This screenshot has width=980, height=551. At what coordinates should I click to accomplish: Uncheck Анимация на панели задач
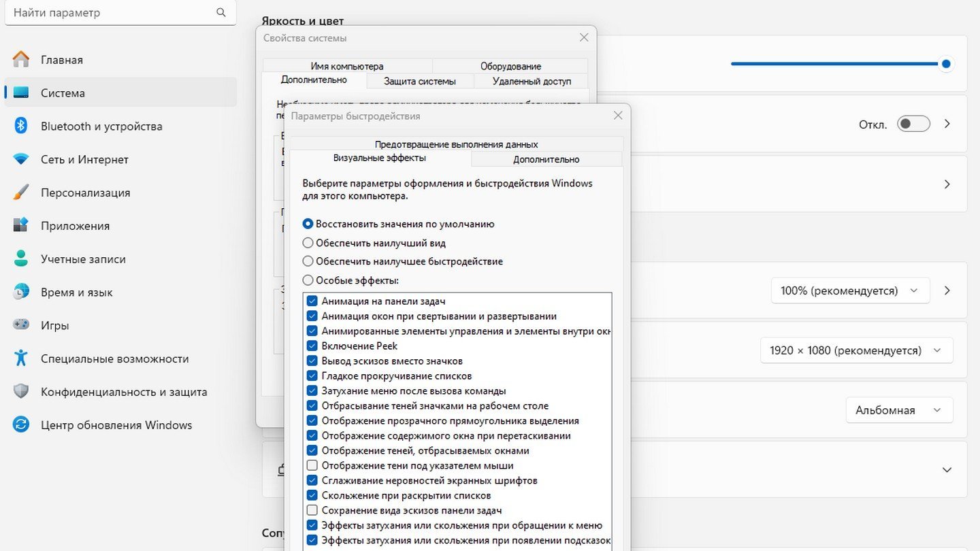[312, 301]
